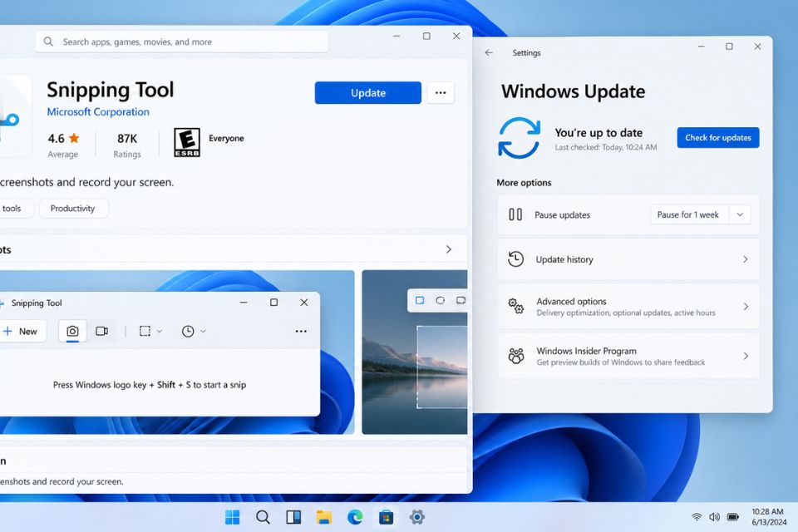
Task: Click the Snipping Tool app title
Action: [111, 90]
